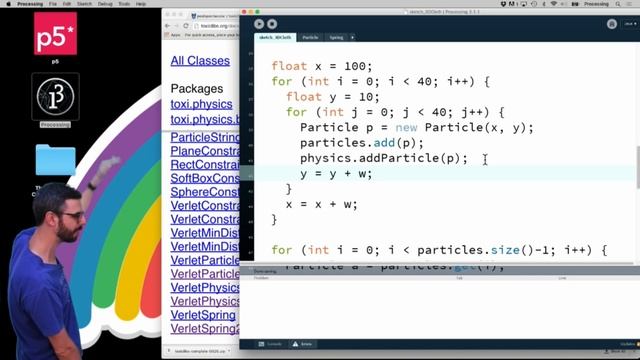The width and height of the screenshot is (640, 360).
Task: Open the Help menu
Action: tap(141, 4)
